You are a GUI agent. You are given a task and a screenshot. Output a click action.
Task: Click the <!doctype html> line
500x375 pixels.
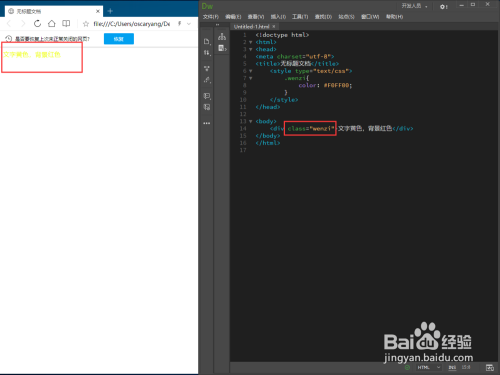[x=282, y=35]
